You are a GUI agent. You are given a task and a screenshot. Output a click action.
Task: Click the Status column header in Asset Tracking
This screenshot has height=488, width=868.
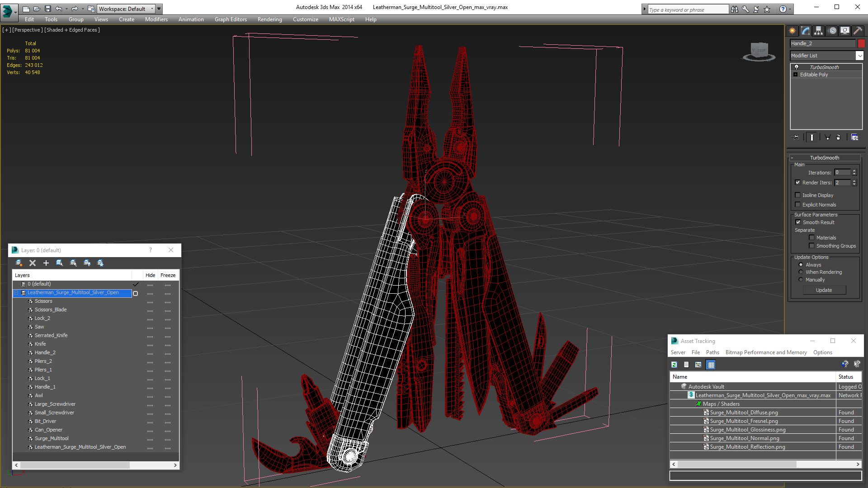point(848,377)
